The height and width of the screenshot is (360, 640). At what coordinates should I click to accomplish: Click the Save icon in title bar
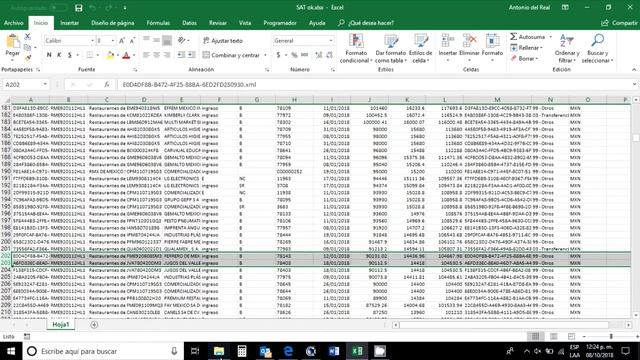coord(79,8)
